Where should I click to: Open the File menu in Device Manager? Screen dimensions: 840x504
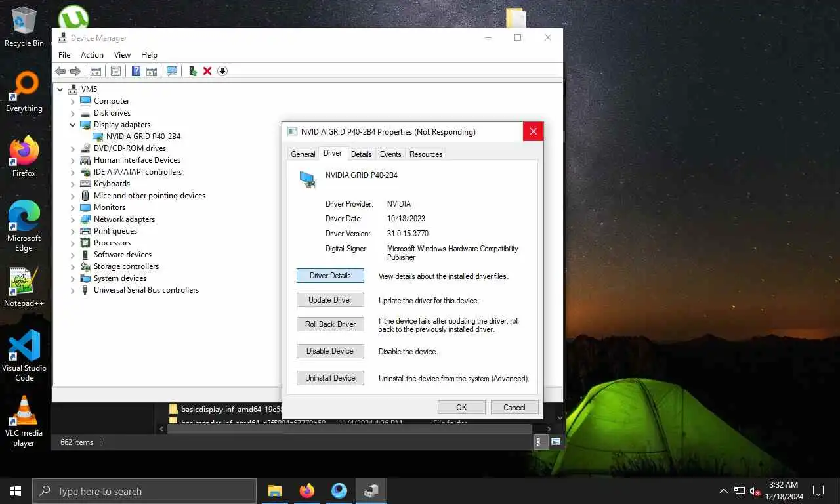pos(64,55)
